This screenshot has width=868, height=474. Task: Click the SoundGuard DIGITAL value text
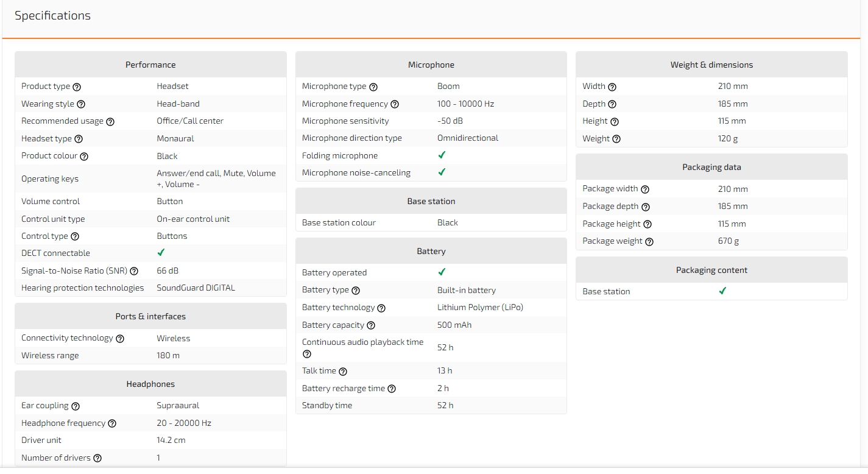(196, 288)
